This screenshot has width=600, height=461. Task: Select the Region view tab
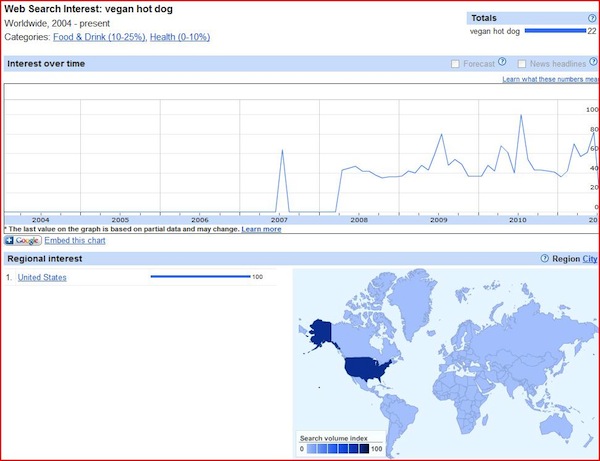click(x=566, y=259)
